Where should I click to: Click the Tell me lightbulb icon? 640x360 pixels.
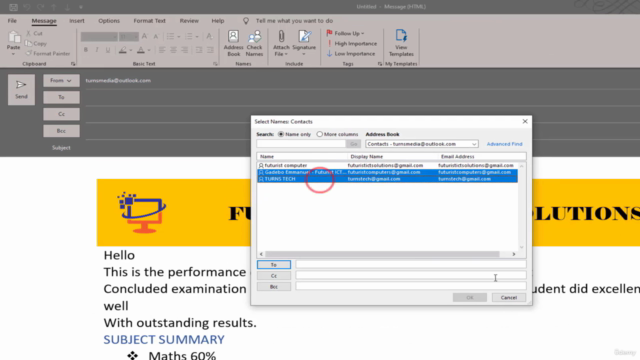click(x=246, y=21)
